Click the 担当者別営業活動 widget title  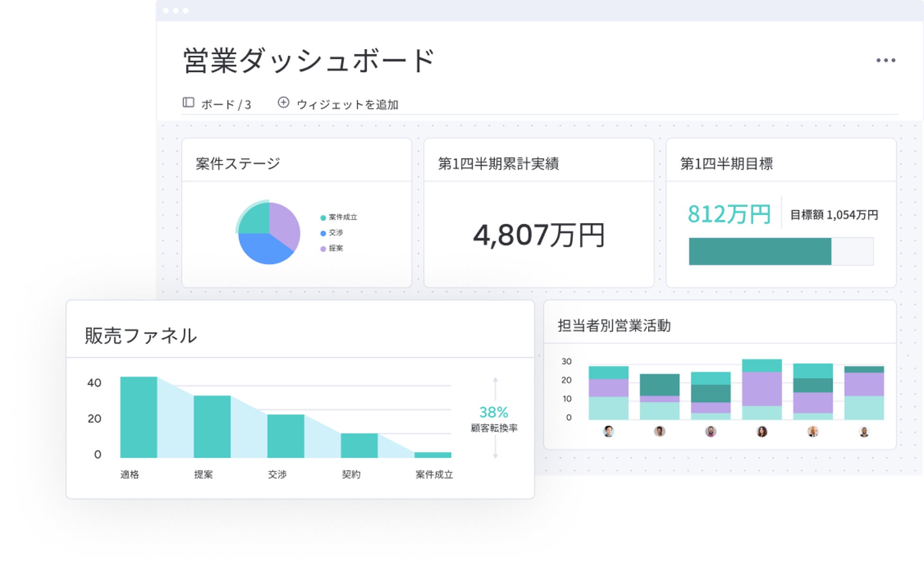(614, 326)
